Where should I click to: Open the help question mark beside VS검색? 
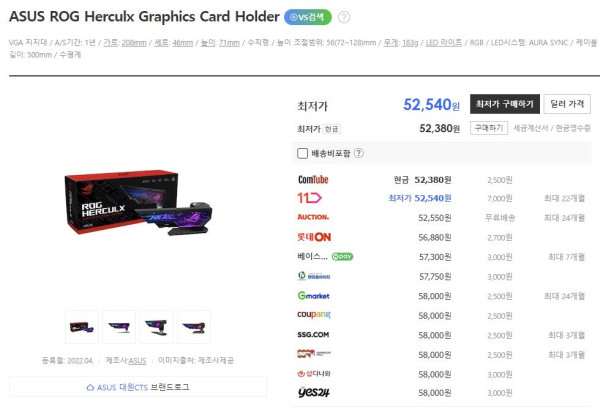click(x=344, y=17)
